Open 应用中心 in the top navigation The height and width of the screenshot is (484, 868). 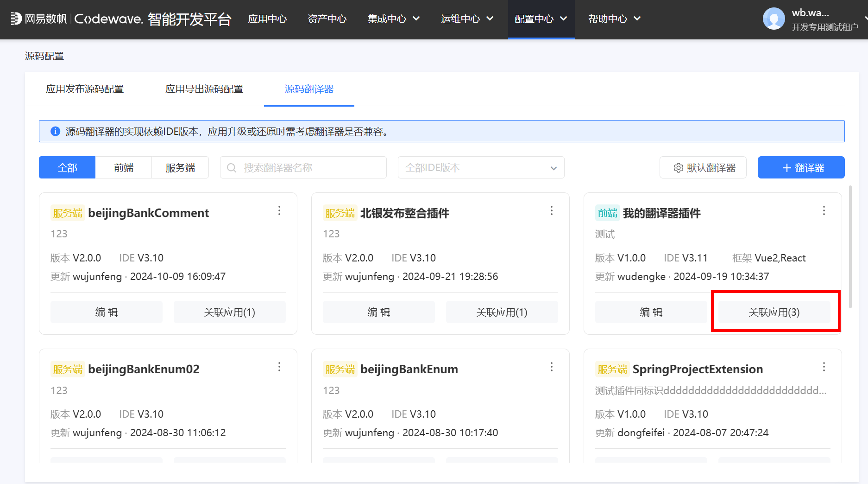(x=267, y=19)
